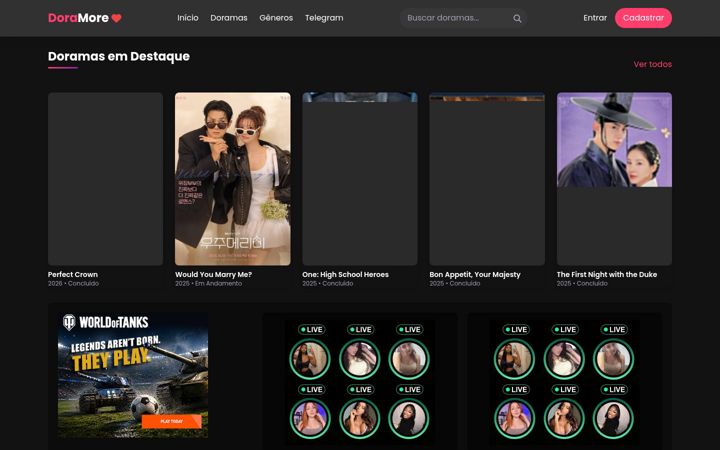This screenshot has width=720, height=450.
Task: Click the World of Tanks logo in ad
Action: point(106,322)
